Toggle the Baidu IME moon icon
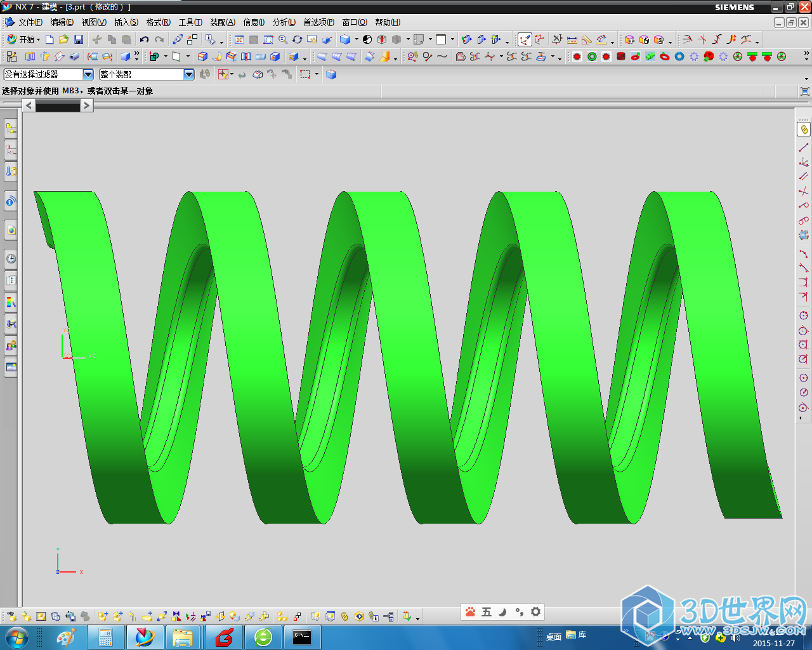This screenshot has width=812, height=650. pyautogui.click(x=503, y=612)
